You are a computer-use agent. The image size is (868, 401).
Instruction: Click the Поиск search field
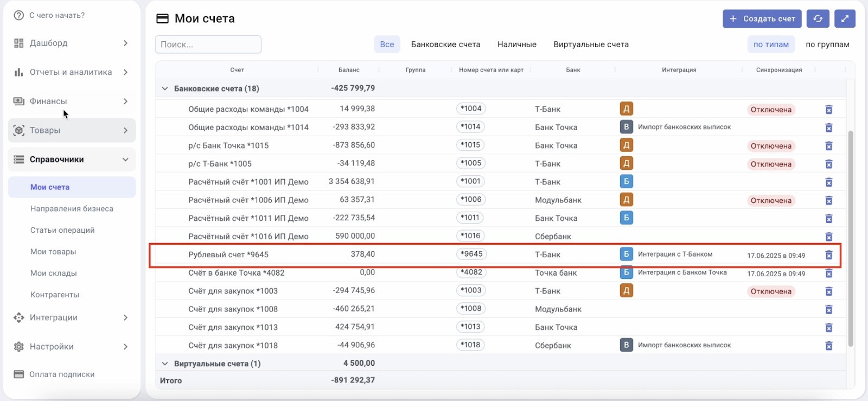208,44
